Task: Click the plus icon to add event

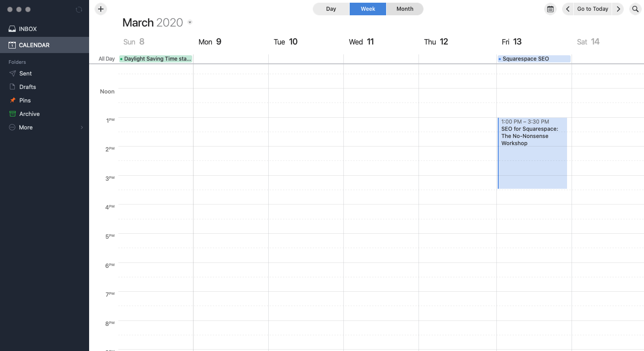Action: coord(101,9)
